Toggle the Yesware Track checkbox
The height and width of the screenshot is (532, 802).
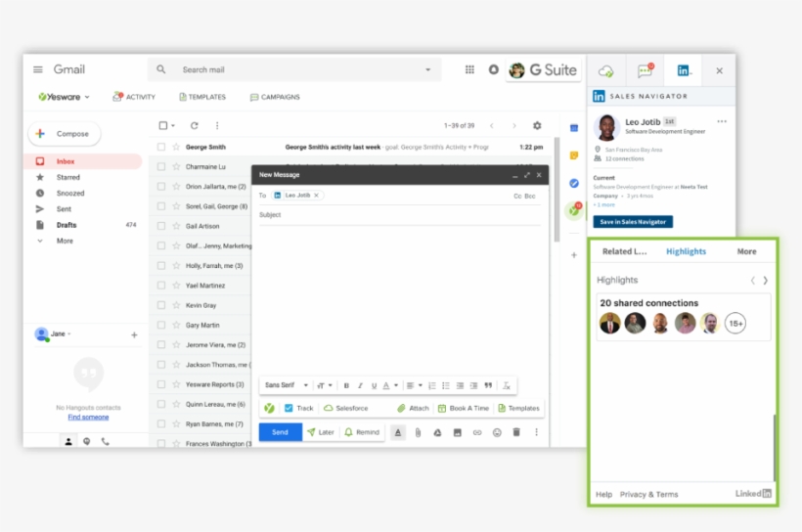pyautogui.click(x=289, y=408)
